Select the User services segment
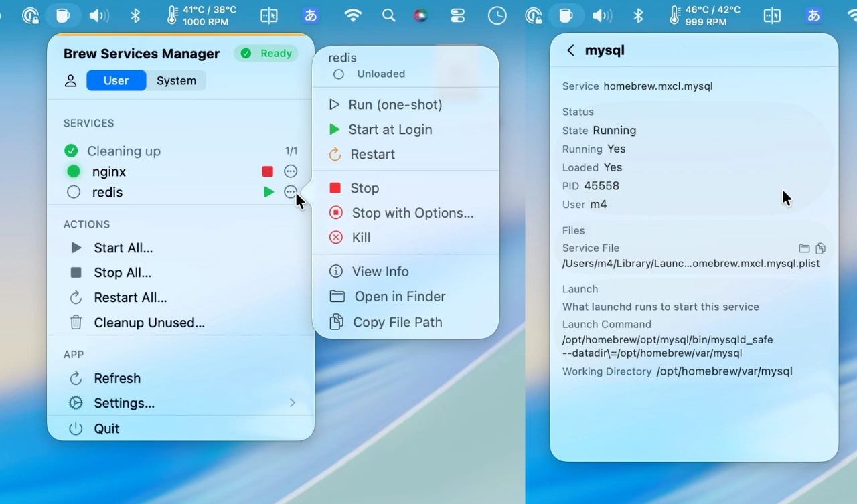857x504 pixels. click(x=116, y=81)
